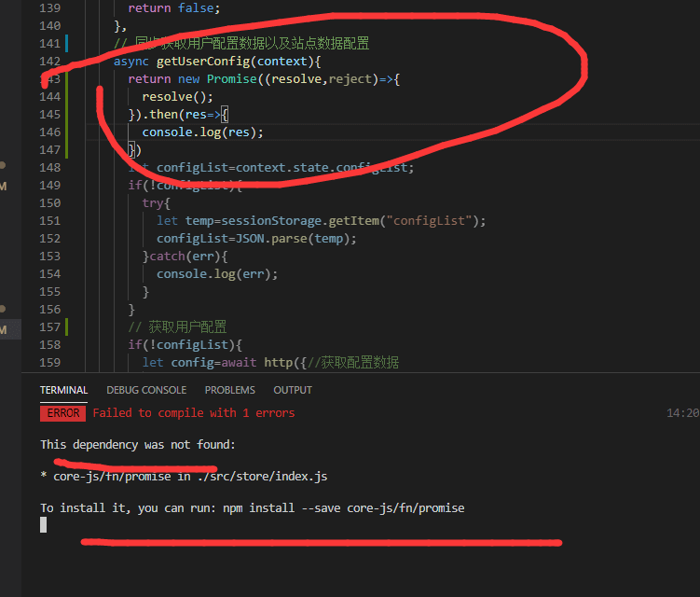The height and width of the screenshot is (597, 700).
Task: Switch to the DEBUG CONSOLE tab
Action: (x=146, y=390)
